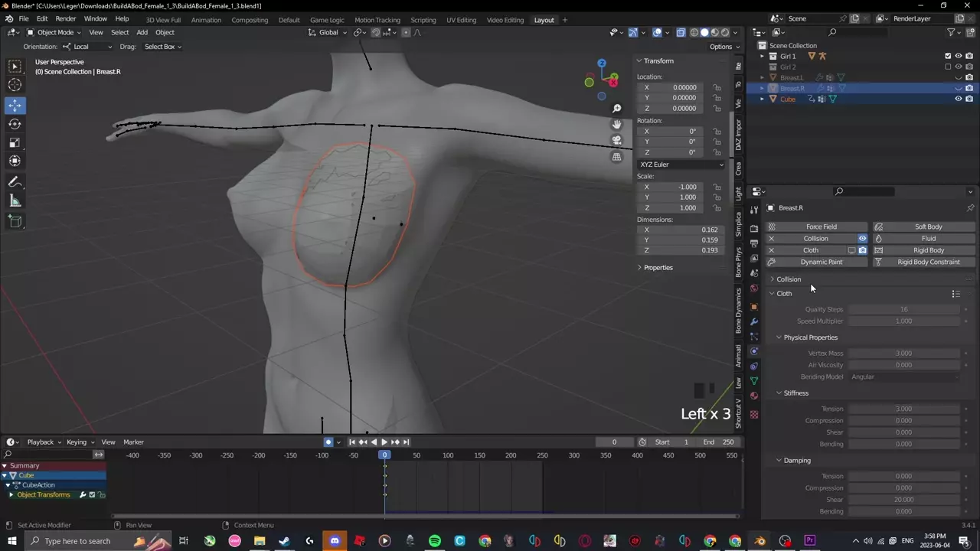This screenshot has height=551, width=980.
Task: Select the Measure tool
Action: (15, 201)
